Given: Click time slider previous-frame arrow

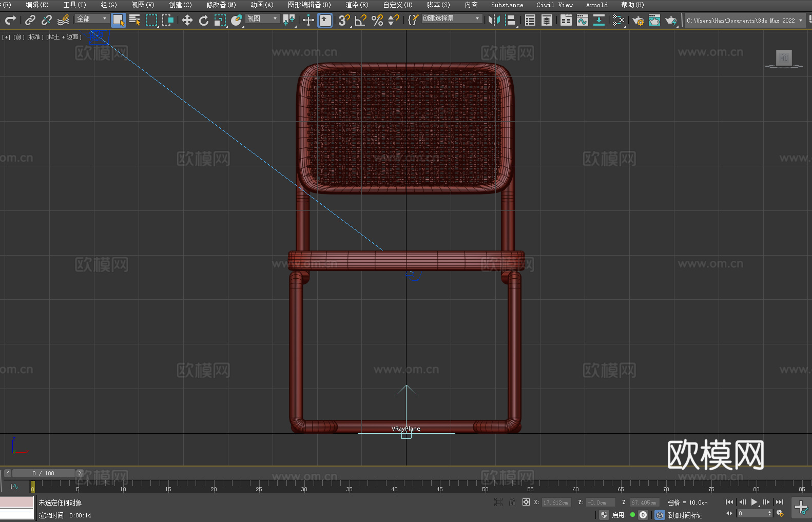Looking at the screenshot, I should (x=8, y=473).
